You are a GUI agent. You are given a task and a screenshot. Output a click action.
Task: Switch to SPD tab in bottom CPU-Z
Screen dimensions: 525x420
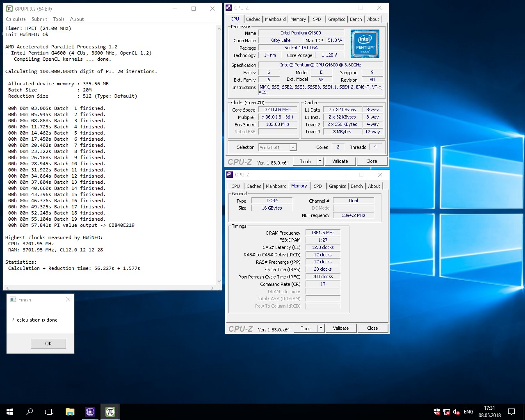[318, 186]
